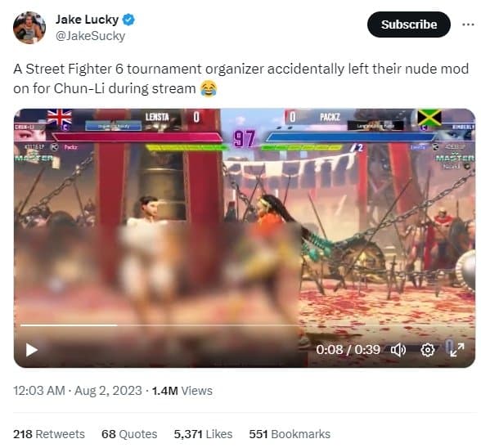Enter fullscreen with the expand arrows icon
Screen dimensions: 481x448
tap(456, 350)
